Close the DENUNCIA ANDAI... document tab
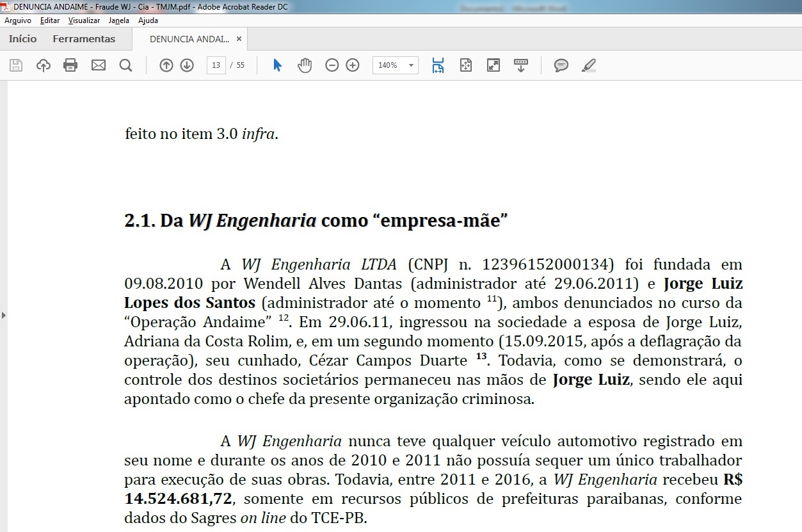Screen dimensions: 802x532 coord(239,39)
